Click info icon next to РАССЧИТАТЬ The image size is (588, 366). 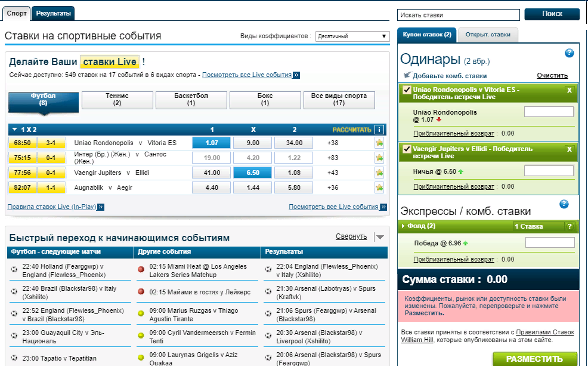coord(379,130)
